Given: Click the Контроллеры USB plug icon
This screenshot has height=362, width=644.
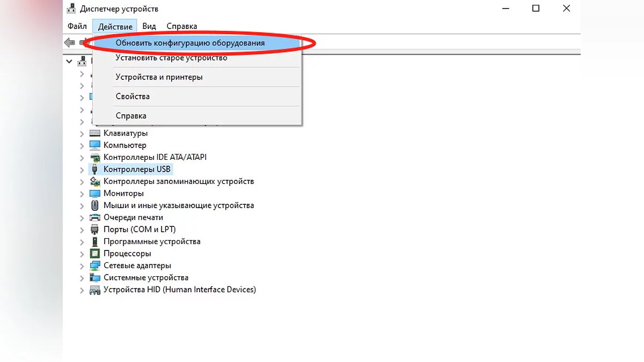Looking at the screenshot, I should click(95, 169).
